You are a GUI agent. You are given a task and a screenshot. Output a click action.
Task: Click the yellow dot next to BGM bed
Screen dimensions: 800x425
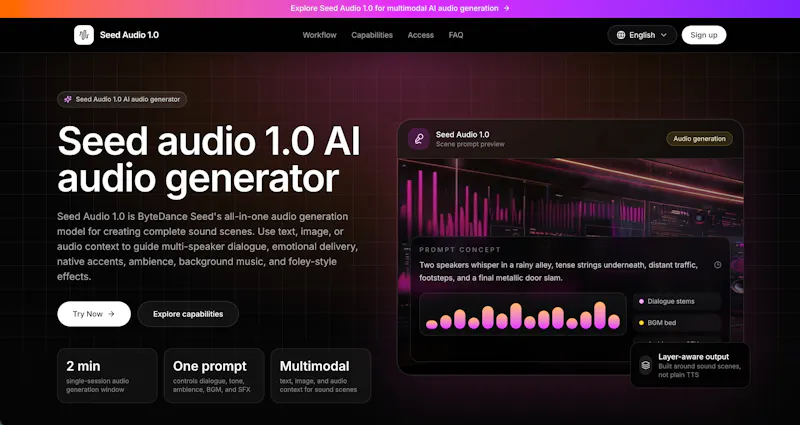tap(641, 323)
